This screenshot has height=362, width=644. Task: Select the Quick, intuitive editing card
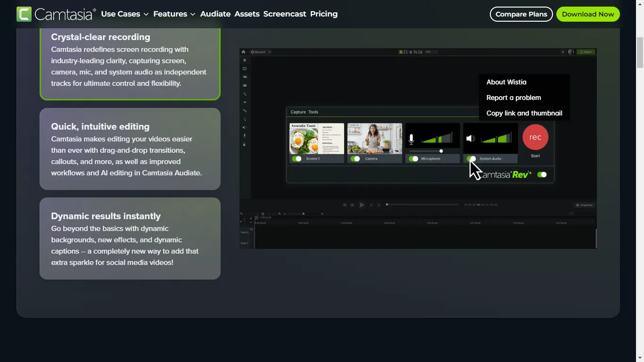130,149
